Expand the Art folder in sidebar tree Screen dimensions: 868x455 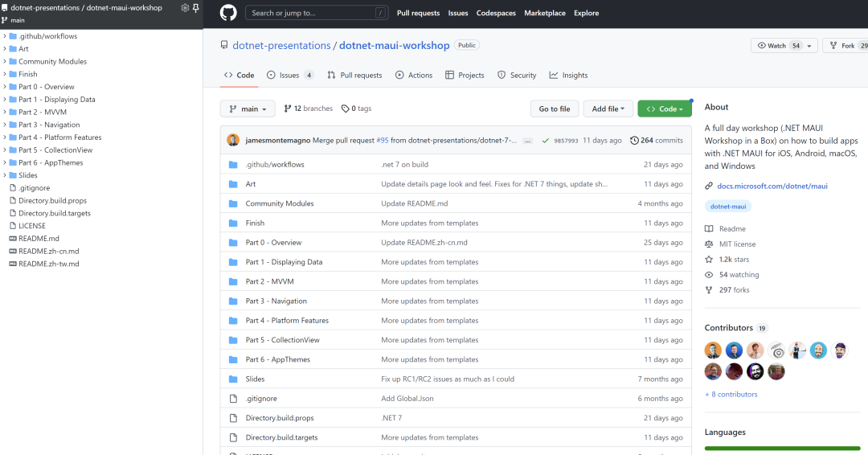(5, 49)
